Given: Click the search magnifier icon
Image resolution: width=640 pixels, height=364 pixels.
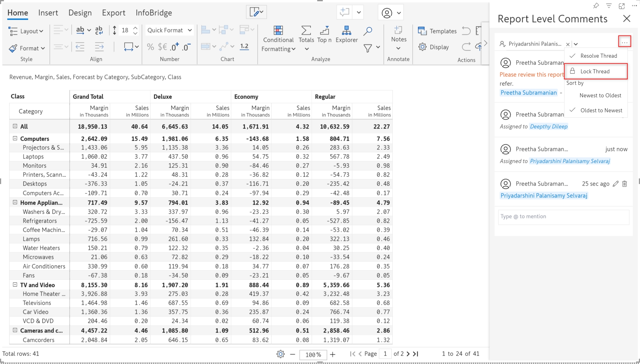Looking at the screenshot, I should coord(368,31).
